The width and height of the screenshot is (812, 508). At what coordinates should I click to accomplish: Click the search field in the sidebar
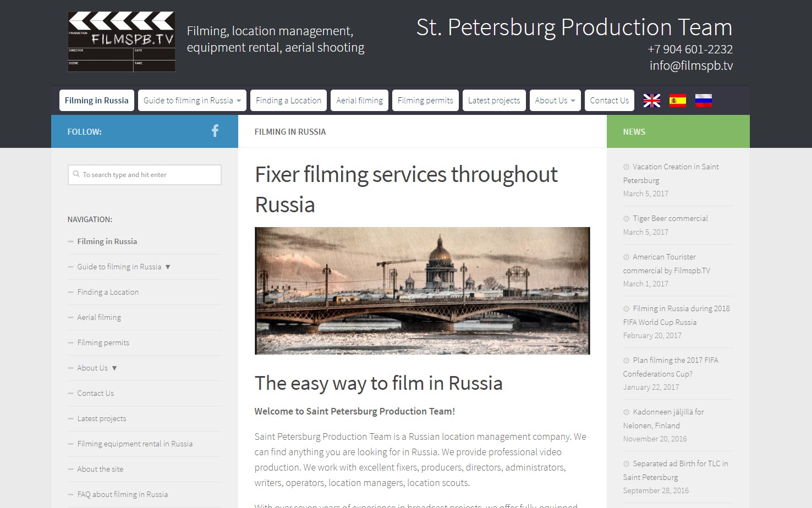tap(145, 175)
